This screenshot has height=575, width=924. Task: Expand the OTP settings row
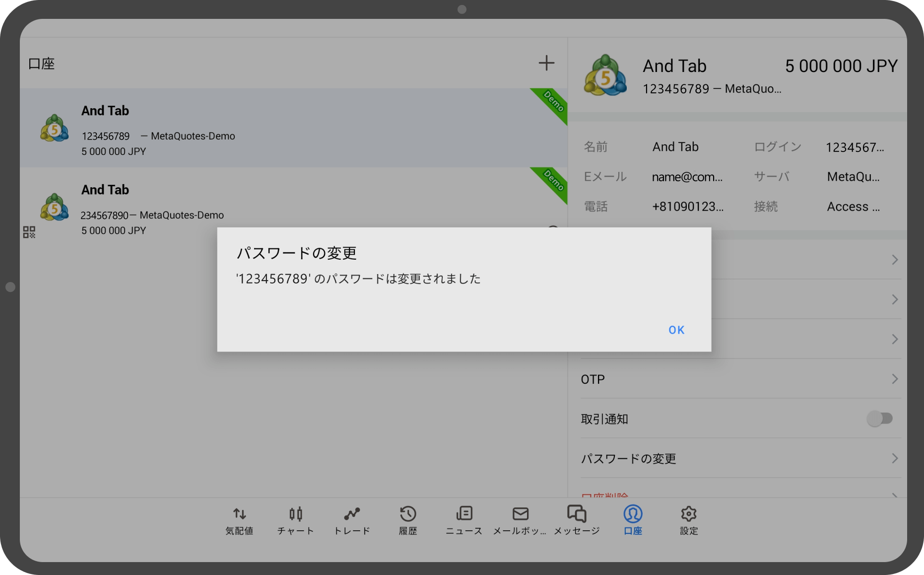coord(895,379)
